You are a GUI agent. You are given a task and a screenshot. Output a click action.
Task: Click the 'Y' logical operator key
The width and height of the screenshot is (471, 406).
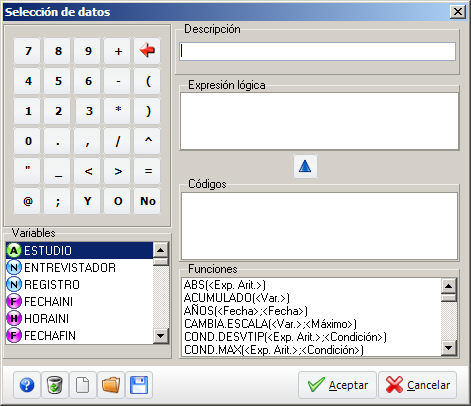pyautogui.click(x=87, y=201)
